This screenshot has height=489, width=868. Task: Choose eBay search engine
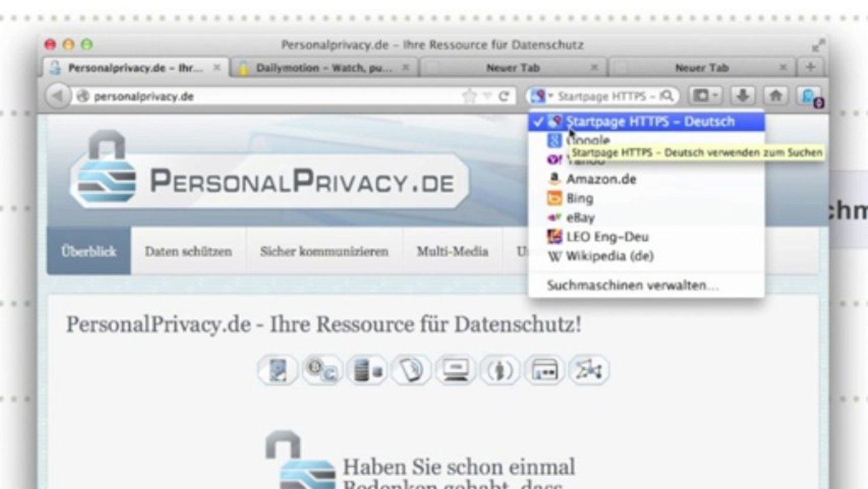647,217
